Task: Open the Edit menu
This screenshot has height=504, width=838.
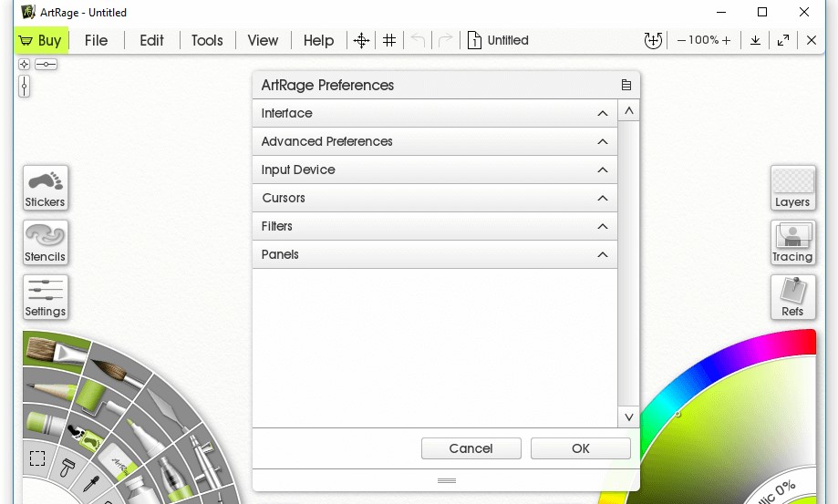Action: coord(151,41)
